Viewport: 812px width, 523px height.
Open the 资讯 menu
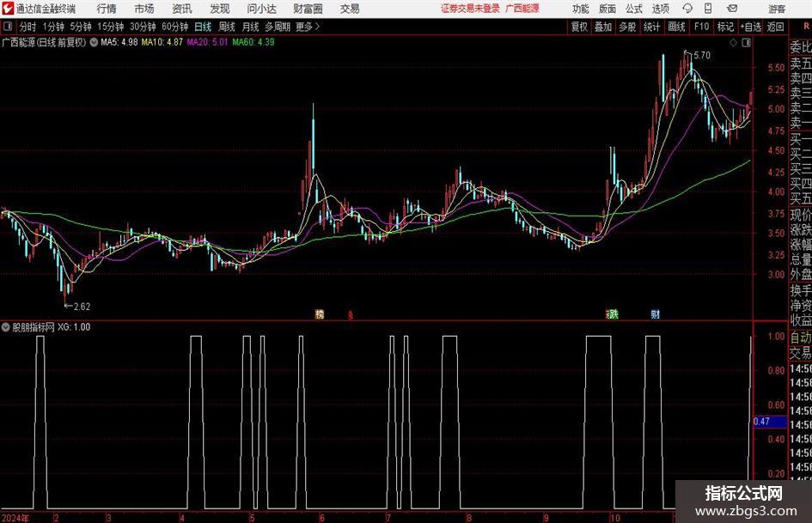tap(182, 9)
